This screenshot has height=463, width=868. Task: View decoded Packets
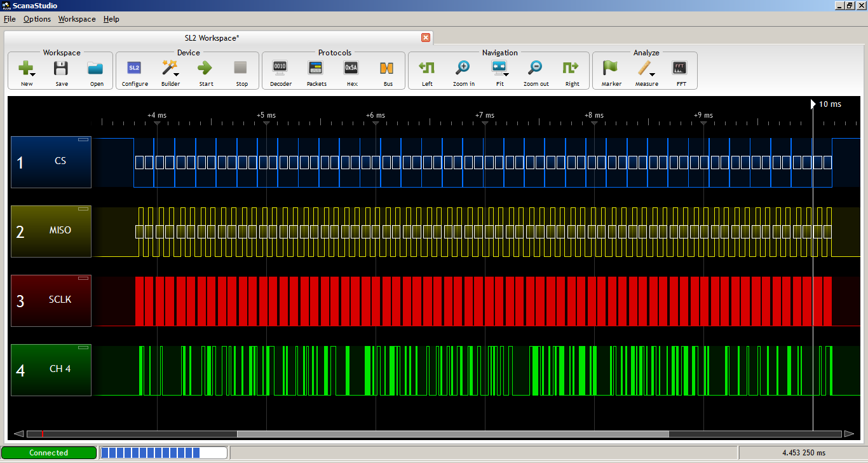(x=316, y=70)
